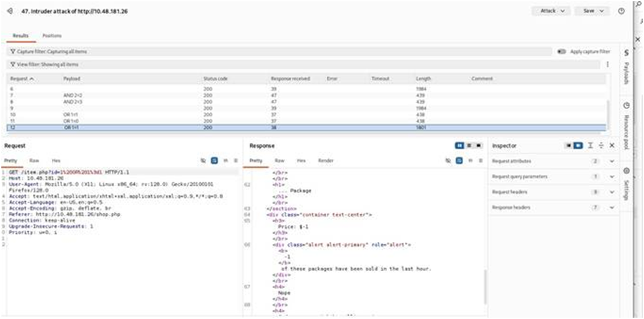Open the Resource pool side panel
This screenshot has height=319, width=644.
coord(626,125)
